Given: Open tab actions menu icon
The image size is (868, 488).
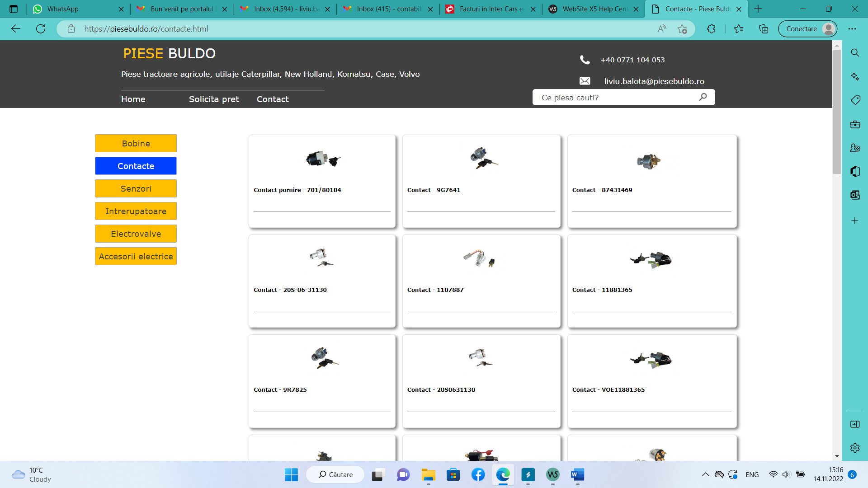Looking at the screenshot, I should (x=14, y=9).
